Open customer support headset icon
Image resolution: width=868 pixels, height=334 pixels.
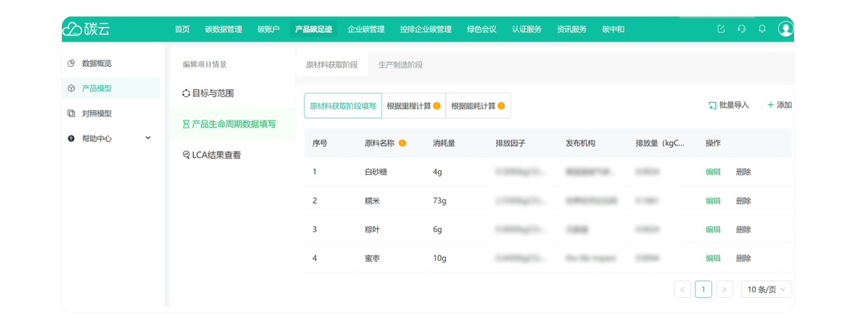pos(742,29)
